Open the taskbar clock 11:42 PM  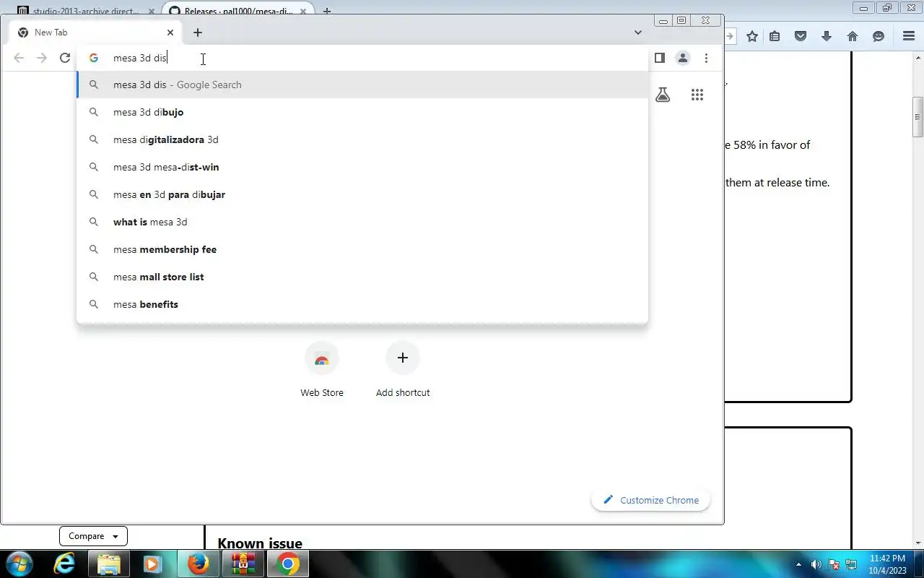[x=887, y=564]
